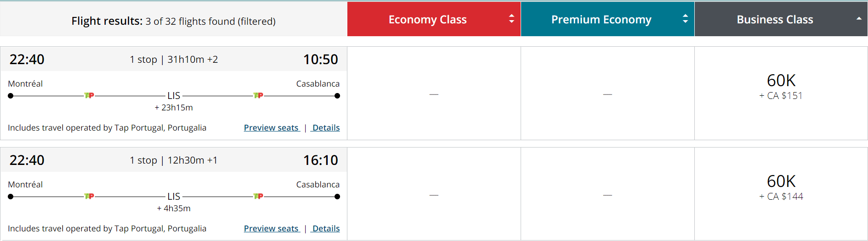Viewport: 868px width, 241px height.
Task: Click TAP logo on second leg of 31h10m flight
Action: tap(258, 95)
